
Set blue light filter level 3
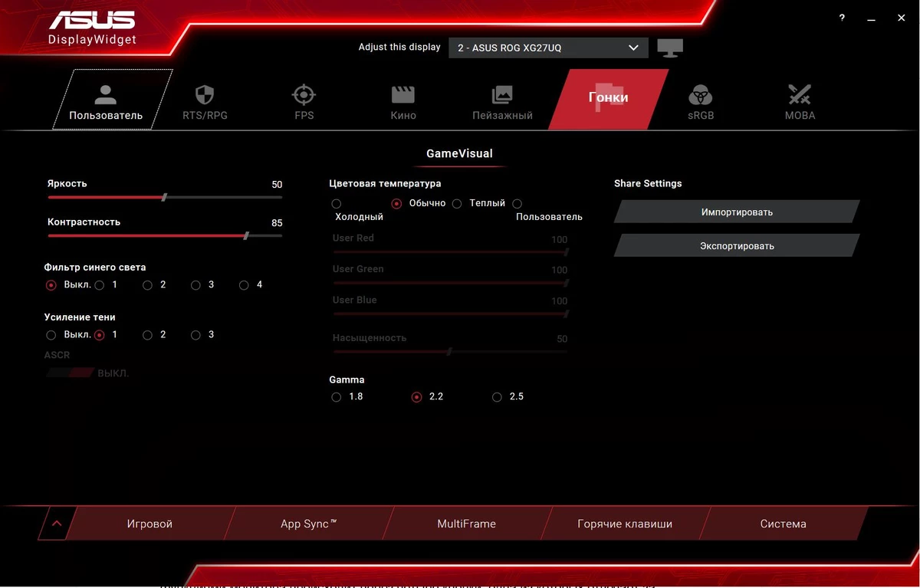pos(196,285)
